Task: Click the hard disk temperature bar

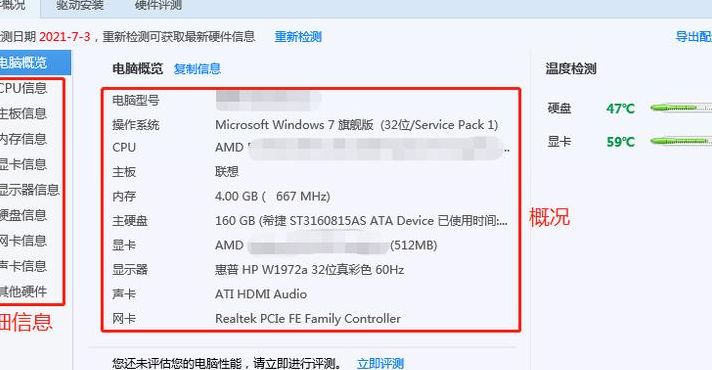Action: click(x=681, y=108)
